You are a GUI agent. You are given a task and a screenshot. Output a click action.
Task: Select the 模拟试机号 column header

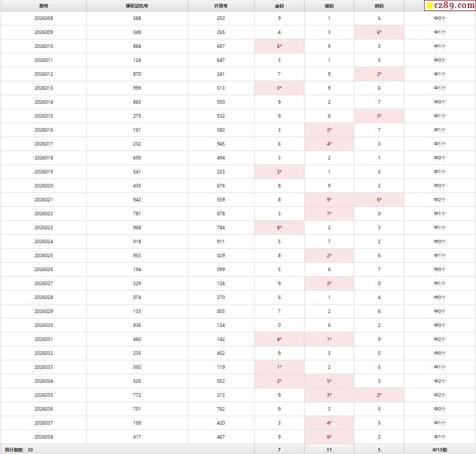click(137, 6)
